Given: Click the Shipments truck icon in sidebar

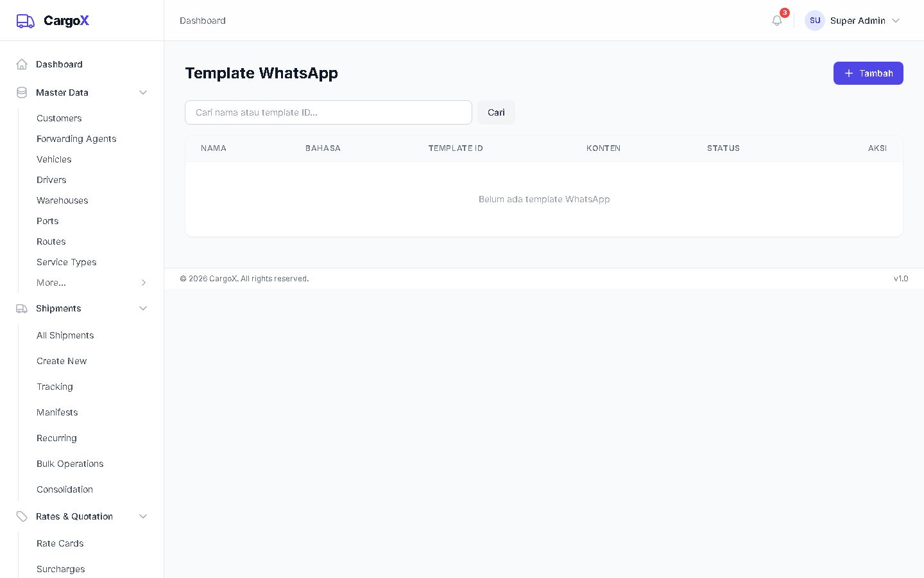Looking at the screenshot, I should click(22, 308).
